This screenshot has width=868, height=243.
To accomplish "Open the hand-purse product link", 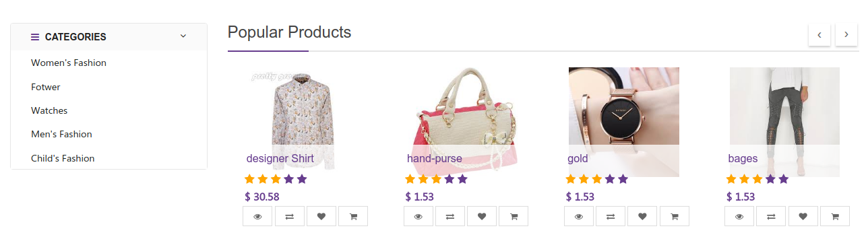I will (435, 159).
